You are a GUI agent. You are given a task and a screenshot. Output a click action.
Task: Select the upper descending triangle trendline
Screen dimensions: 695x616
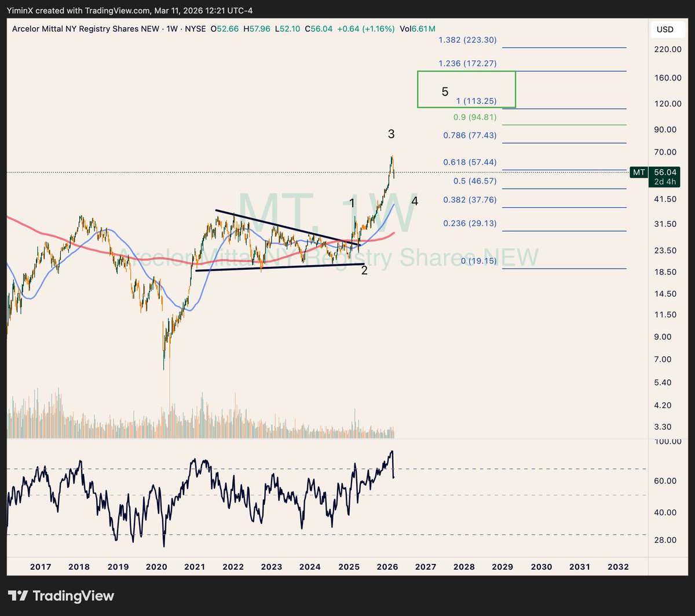coord(288,227)
